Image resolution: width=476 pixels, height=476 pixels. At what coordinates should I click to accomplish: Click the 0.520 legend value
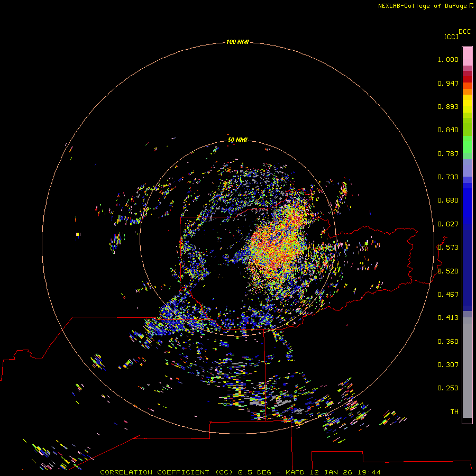pyautogui.click(x=448, y=271)
